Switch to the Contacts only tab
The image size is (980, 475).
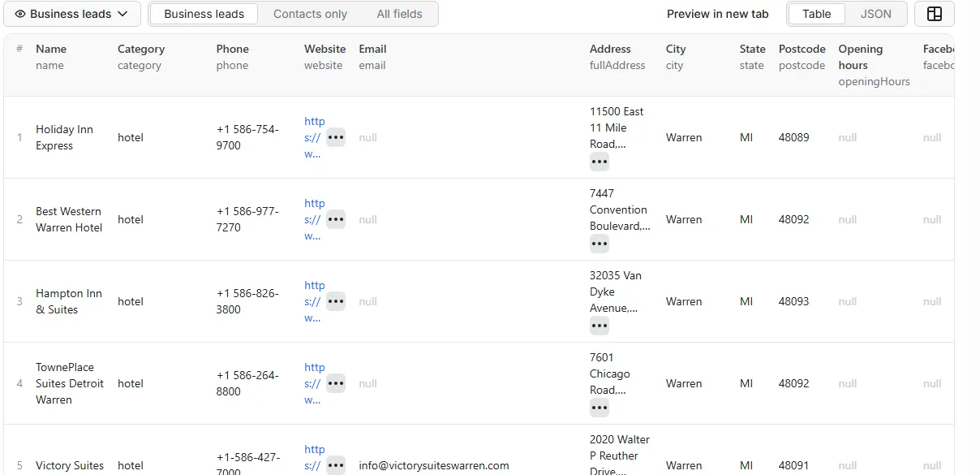coord(310,14)
